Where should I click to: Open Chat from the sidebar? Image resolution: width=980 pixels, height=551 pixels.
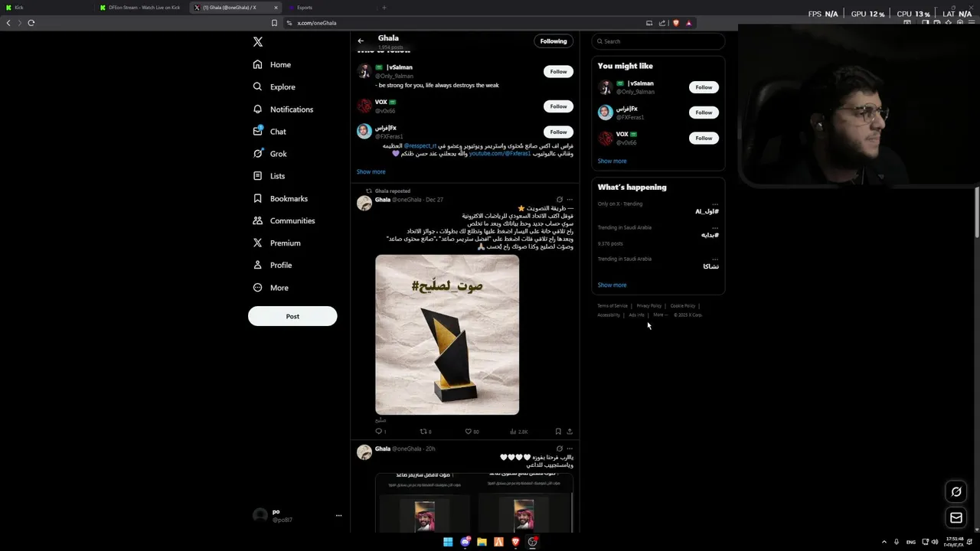coord(269,132)
